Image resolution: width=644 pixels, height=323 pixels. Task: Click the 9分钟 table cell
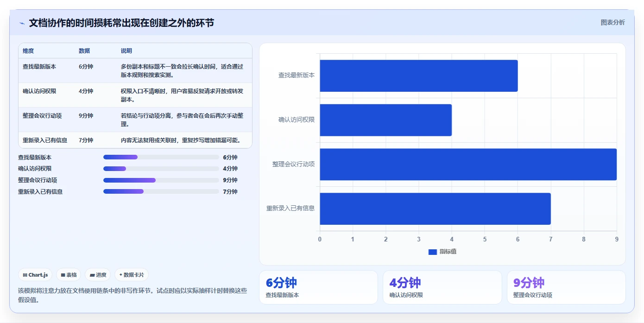tap(86, 116)
